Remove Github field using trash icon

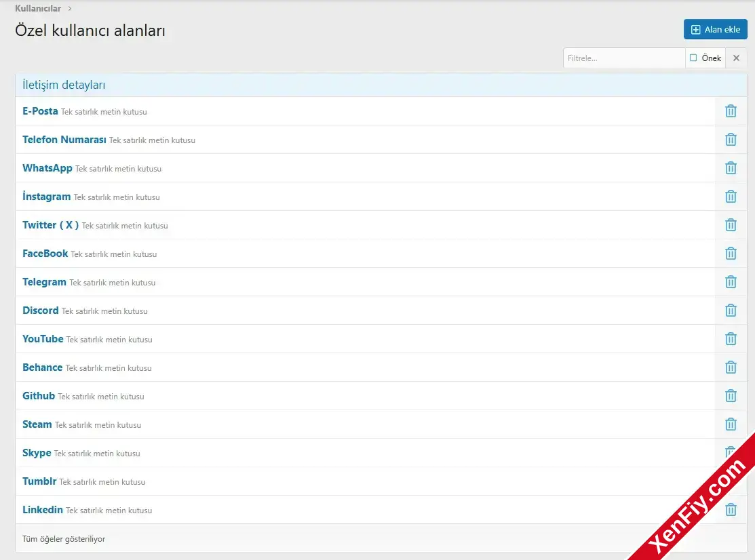[x=731, y=395]
